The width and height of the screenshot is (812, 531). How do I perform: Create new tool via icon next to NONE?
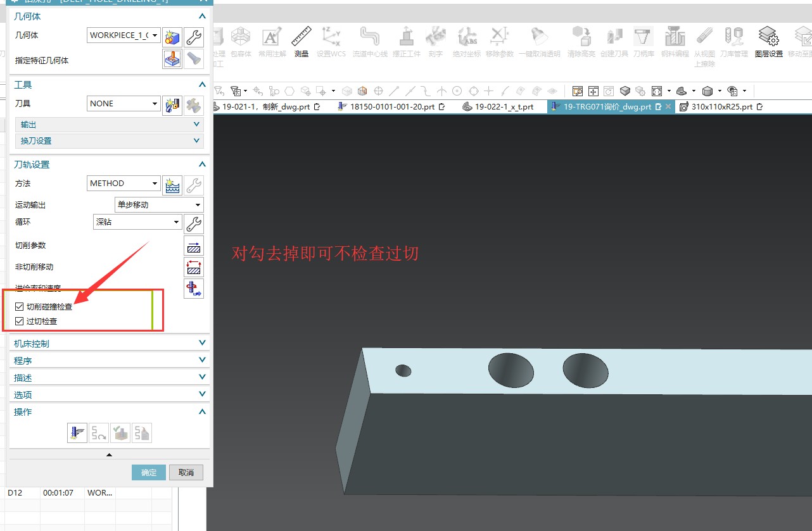pos(172,106)
